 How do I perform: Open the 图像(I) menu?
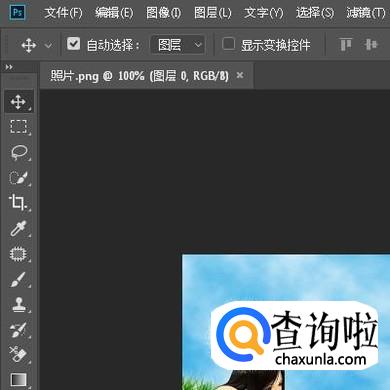tap(164, 13)
